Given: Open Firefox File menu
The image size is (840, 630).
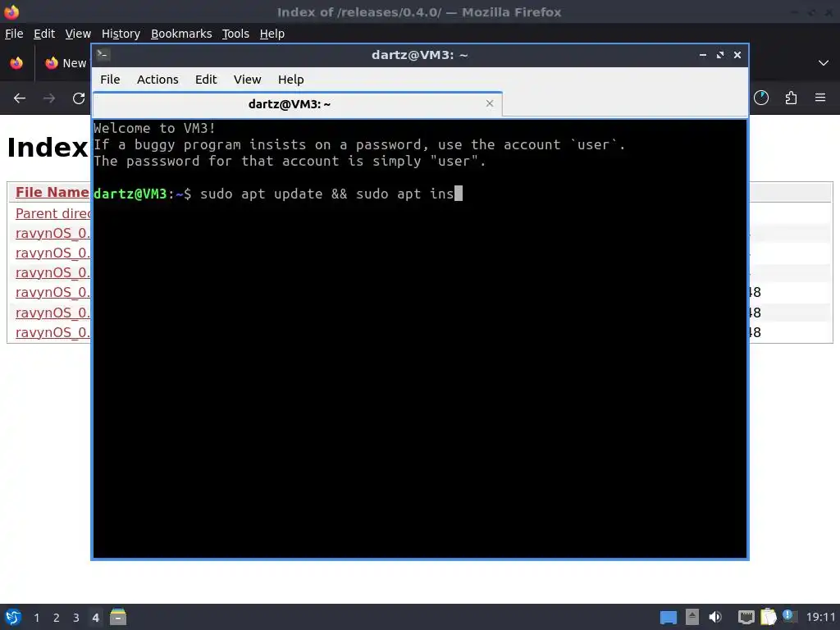Looking at the screenshot, I should 14,34.
